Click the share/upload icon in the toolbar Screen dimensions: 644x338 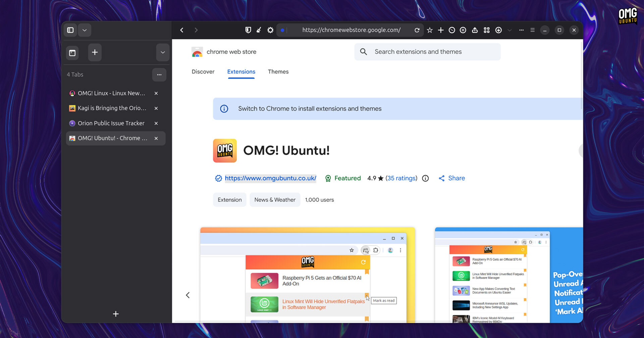click(475, 30)
